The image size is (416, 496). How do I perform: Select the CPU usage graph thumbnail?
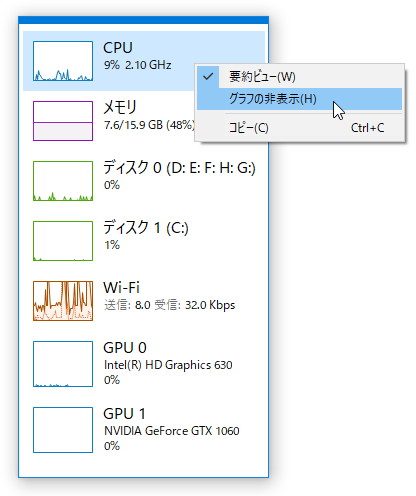point(63,61)
